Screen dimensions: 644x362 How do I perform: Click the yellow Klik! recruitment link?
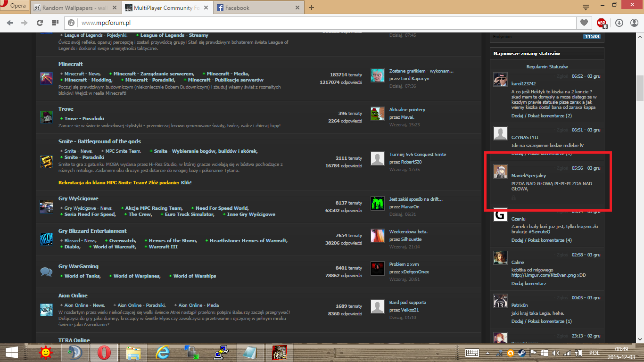point(186,182)
